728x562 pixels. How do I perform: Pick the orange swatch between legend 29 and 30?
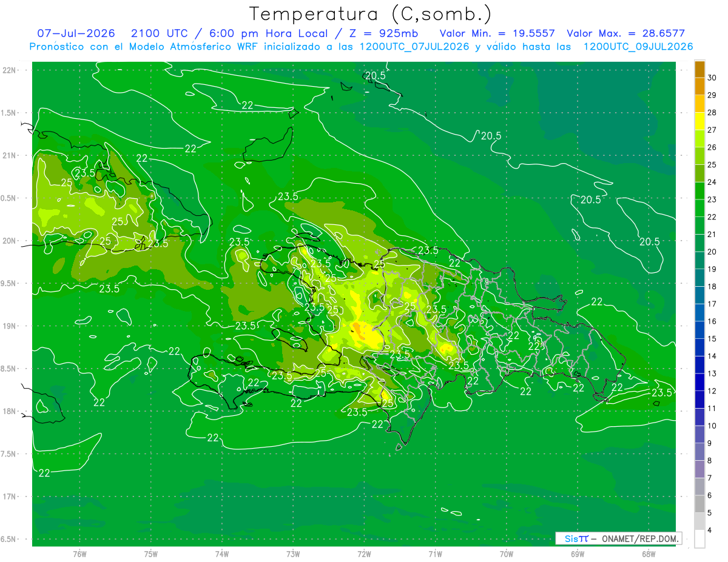coord(699,86)
